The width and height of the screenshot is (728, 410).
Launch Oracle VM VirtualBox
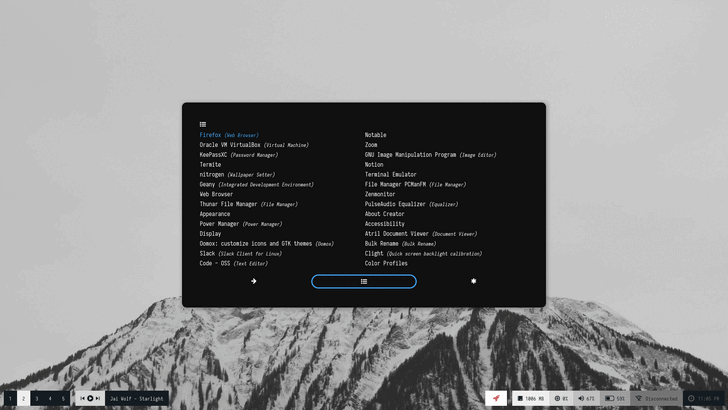(254, 145)
